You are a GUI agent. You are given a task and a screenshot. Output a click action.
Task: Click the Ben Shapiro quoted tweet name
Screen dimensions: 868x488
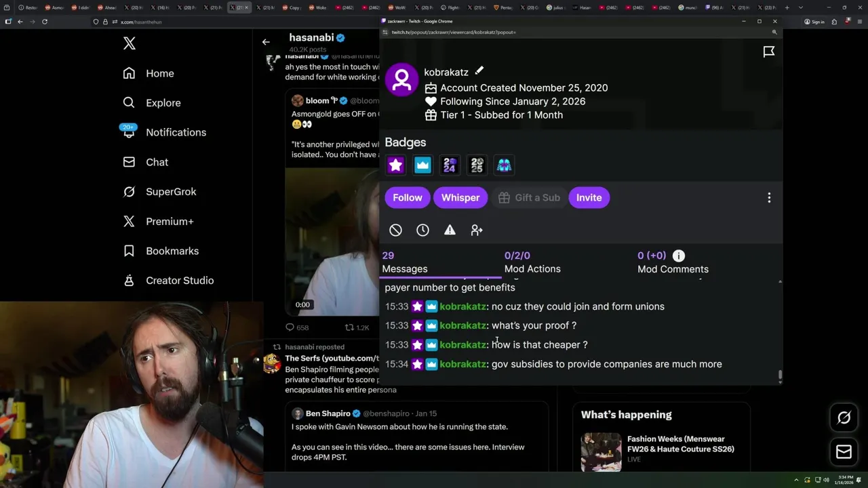[328, 413]
